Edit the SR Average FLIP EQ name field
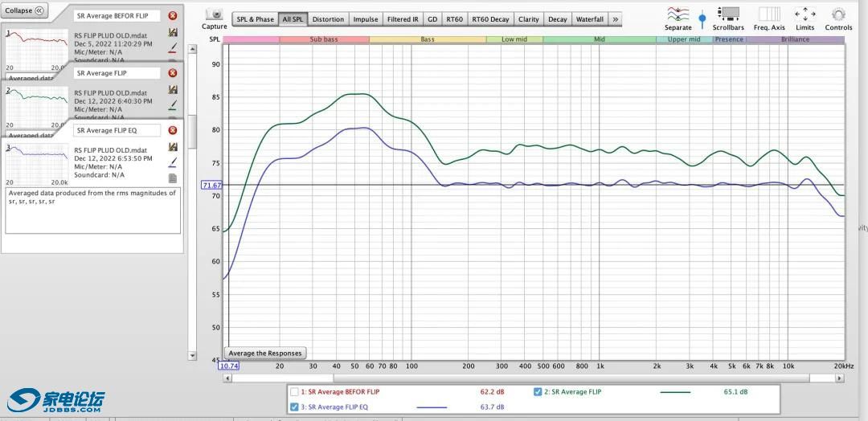 [117, 131]
